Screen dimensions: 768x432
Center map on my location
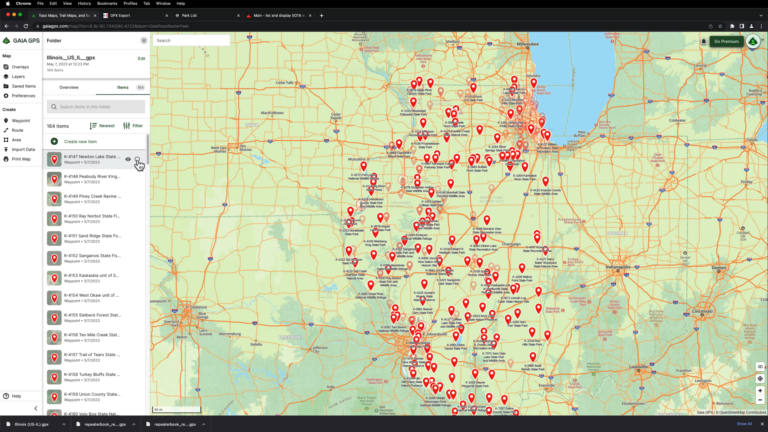coord(760,378)
